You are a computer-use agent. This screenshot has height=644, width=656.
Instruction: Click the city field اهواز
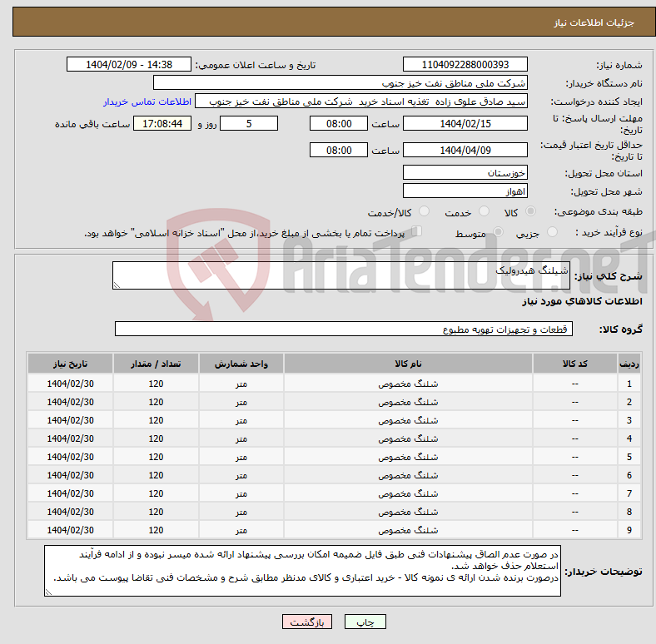[x=465, y=191]
